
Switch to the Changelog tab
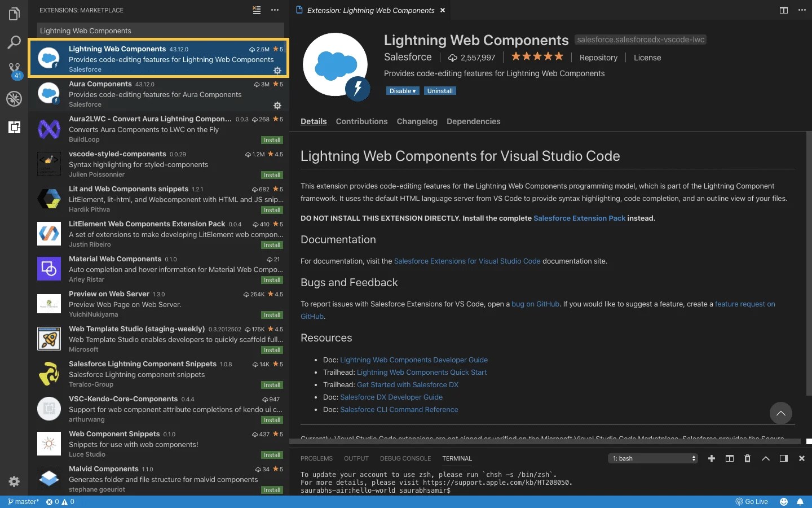pos(417,121)
